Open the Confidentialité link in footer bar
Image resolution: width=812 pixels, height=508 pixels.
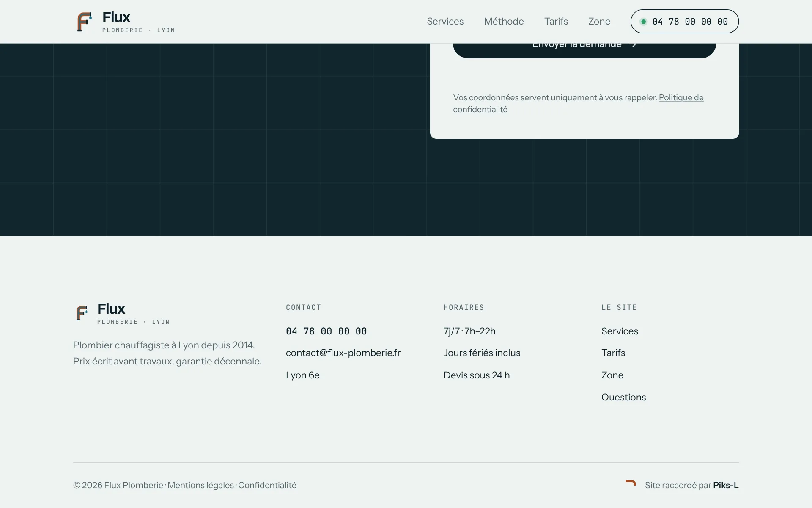point(267,485)
